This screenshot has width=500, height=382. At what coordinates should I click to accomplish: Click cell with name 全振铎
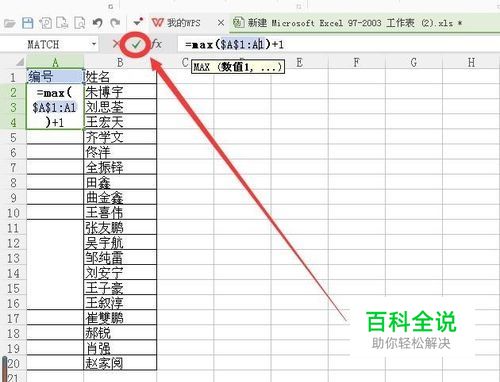pos(120,167)
